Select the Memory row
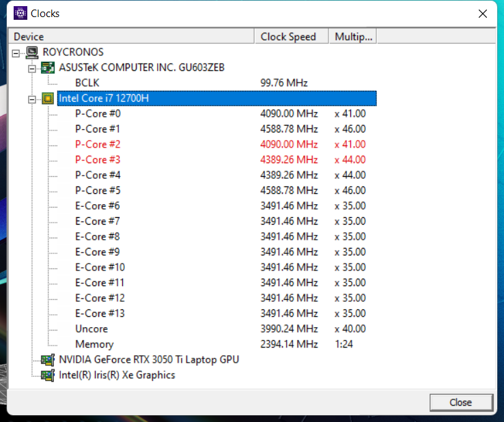The image size is (504, 422). pos(94,344)
